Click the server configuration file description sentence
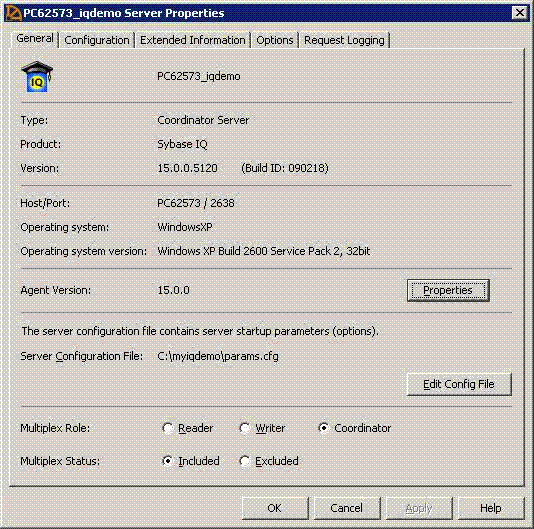The width and height of the screenshot is (534, 529). [x=200, y=331]
